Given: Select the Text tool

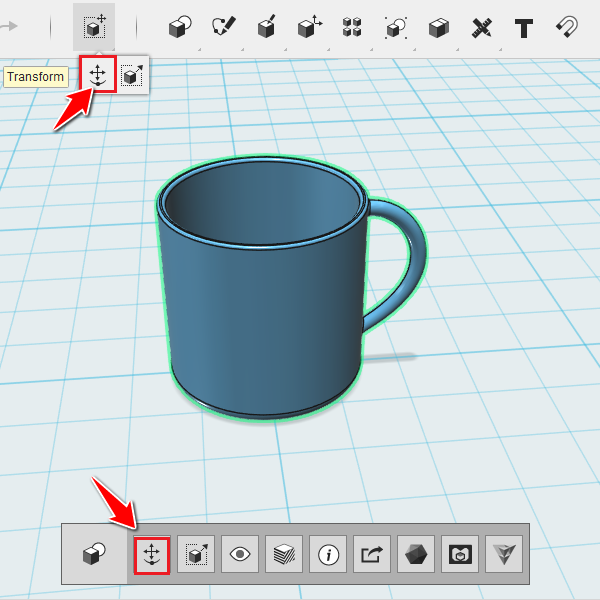Looking at the screenshot, I should pyautogui.click(x=524, y=28).
